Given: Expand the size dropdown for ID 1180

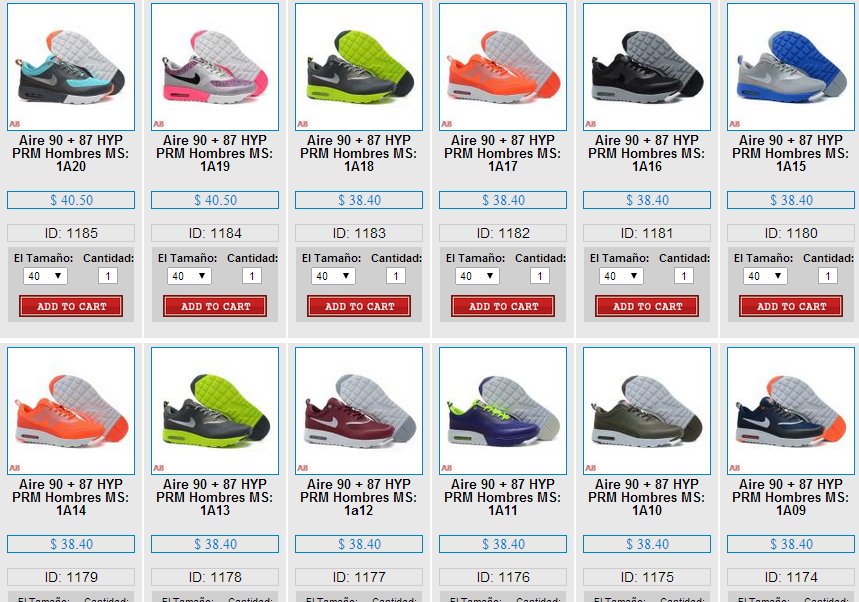Looking at the screenshot, I should pyautogui.click(x=765, y=276).
